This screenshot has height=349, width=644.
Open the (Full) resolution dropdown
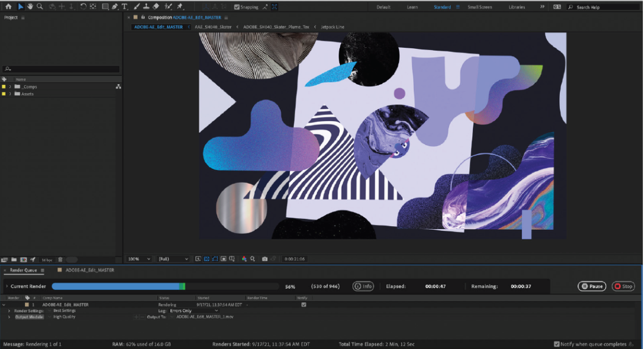tap(174, 259)
